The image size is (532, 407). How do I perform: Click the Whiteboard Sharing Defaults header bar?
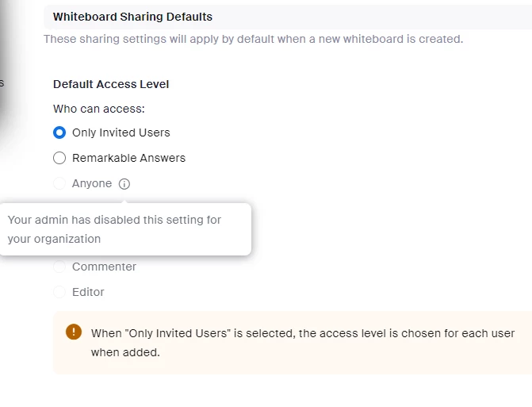click(x=288, y=17)
